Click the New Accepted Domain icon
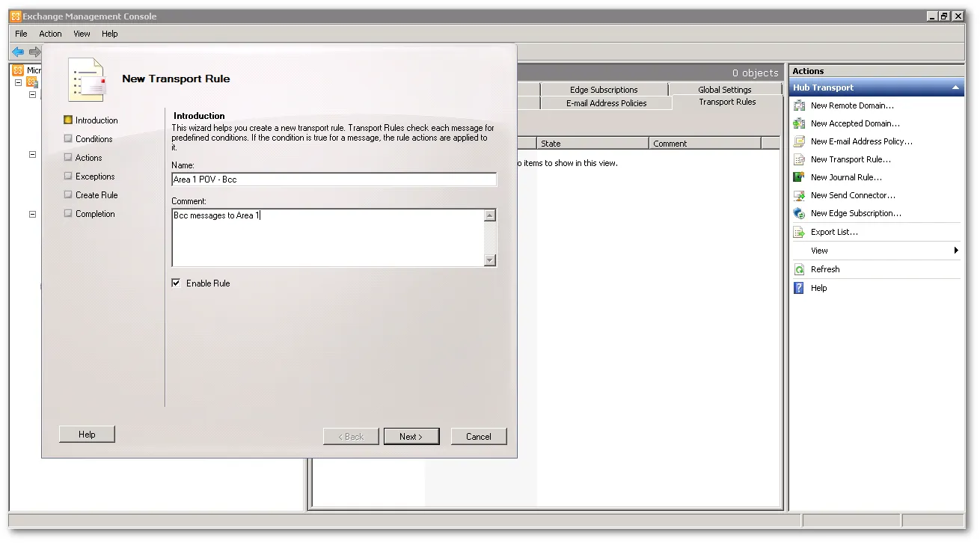The height and width of the screenshot is (543, 980). tap(799, 123)
